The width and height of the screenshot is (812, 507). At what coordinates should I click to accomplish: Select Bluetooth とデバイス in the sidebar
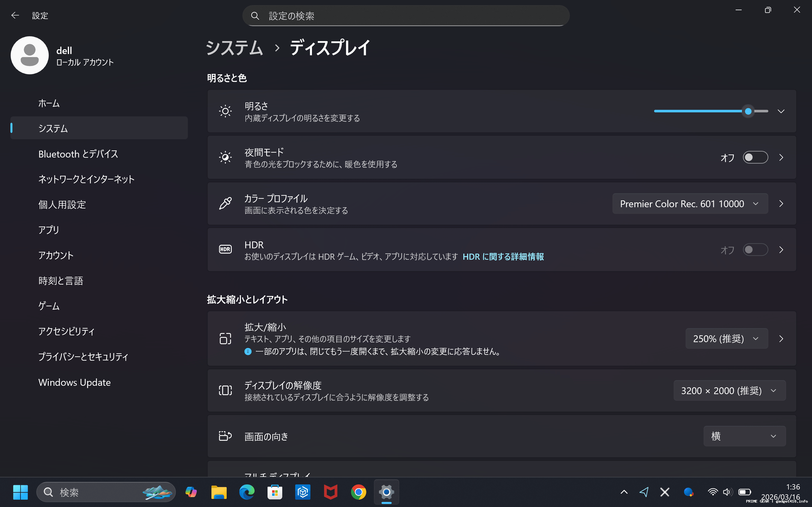click(78, 154)
